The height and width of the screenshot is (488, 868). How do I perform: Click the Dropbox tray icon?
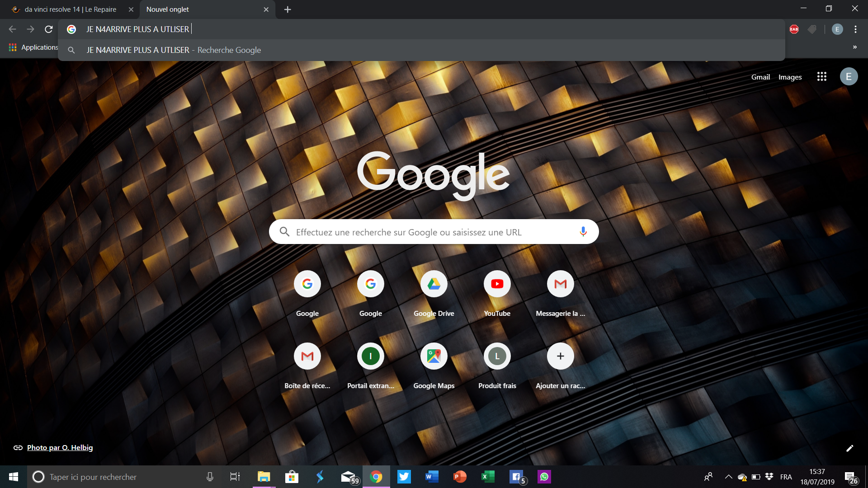(769, 477)
